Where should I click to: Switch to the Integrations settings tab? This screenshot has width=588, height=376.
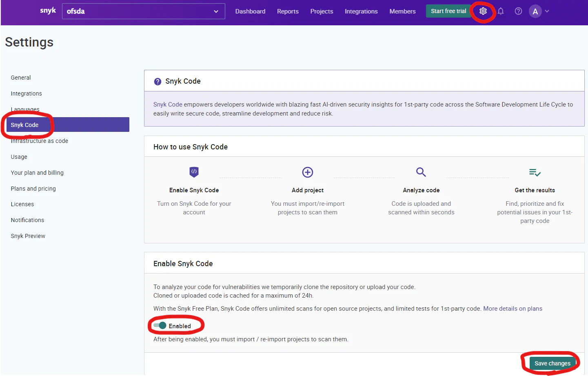[x=26, y=93]
